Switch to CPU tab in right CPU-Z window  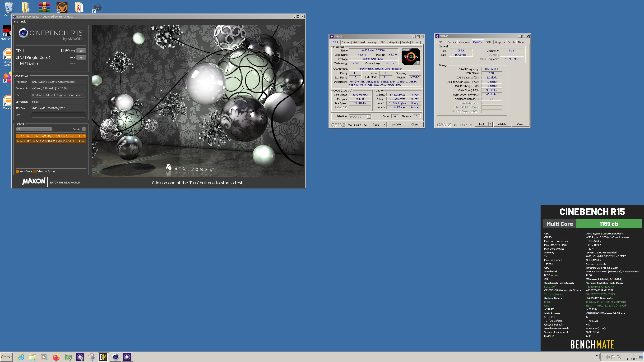click(441, 42)
